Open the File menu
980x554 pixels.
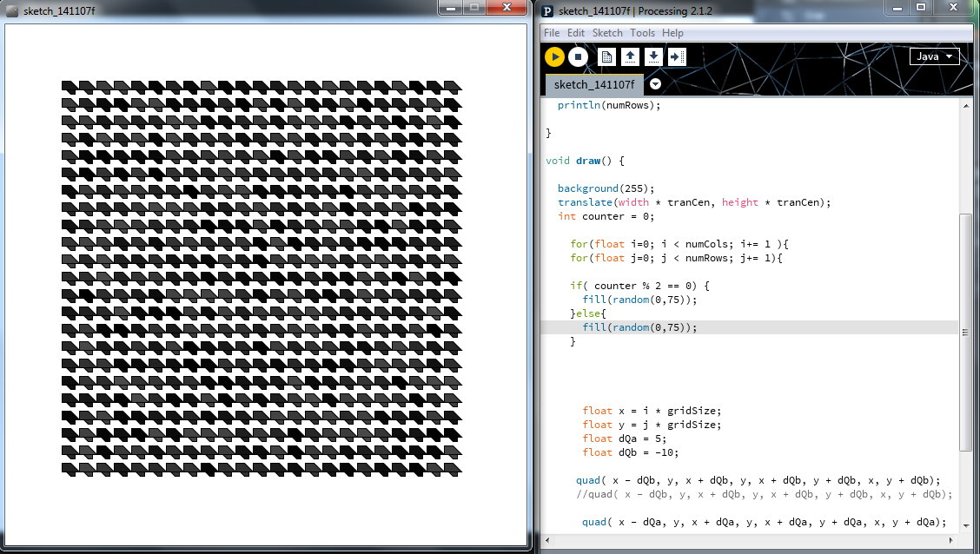[x=552, y=33]
